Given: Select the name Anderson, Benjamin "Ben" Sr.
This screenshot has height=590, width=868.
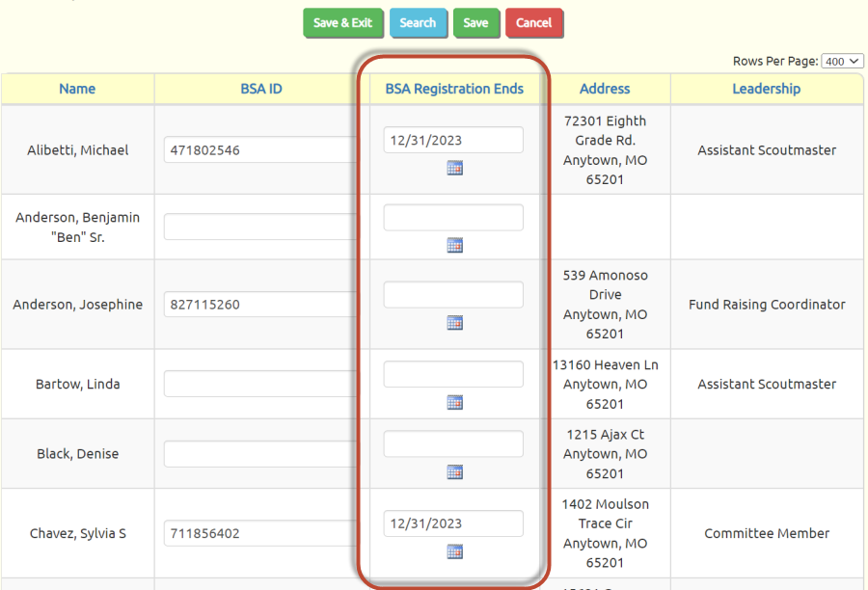Looking at the screenshot, I should [x=77, y=227].
